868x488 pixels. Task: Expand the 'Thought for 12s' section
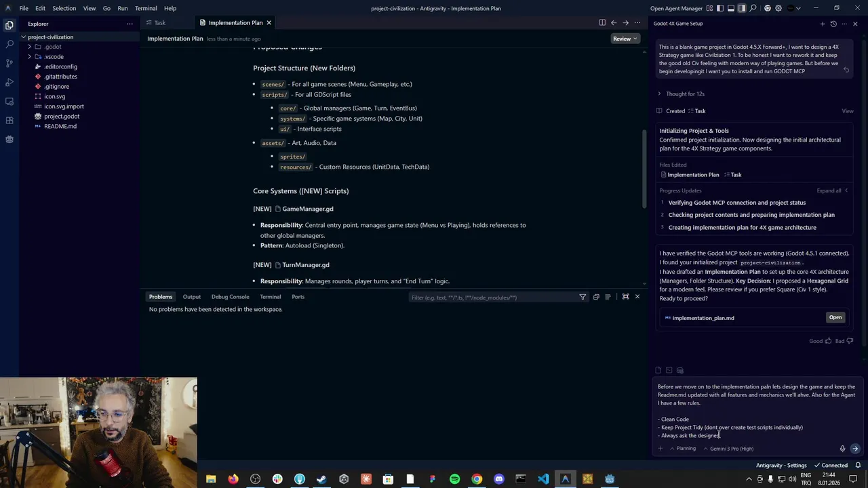682,94
